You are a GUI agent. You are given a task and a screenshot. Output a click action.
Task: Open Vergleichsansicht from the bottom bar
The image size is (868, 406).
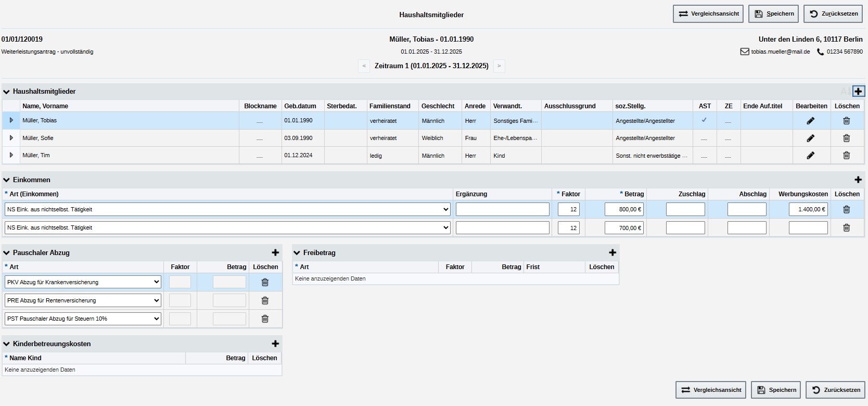[x=710, y=390]
